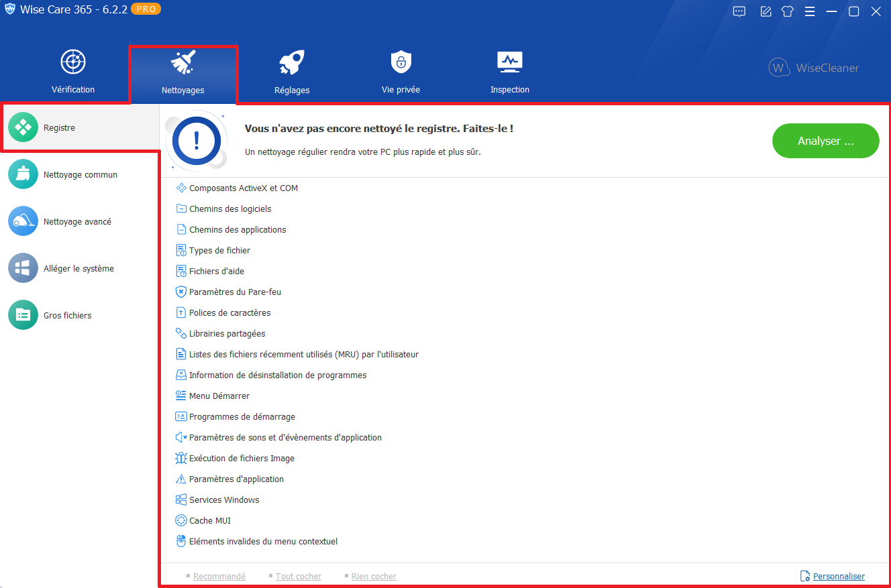Select 'Programmes de démarrage' entry

coord(242,416)
